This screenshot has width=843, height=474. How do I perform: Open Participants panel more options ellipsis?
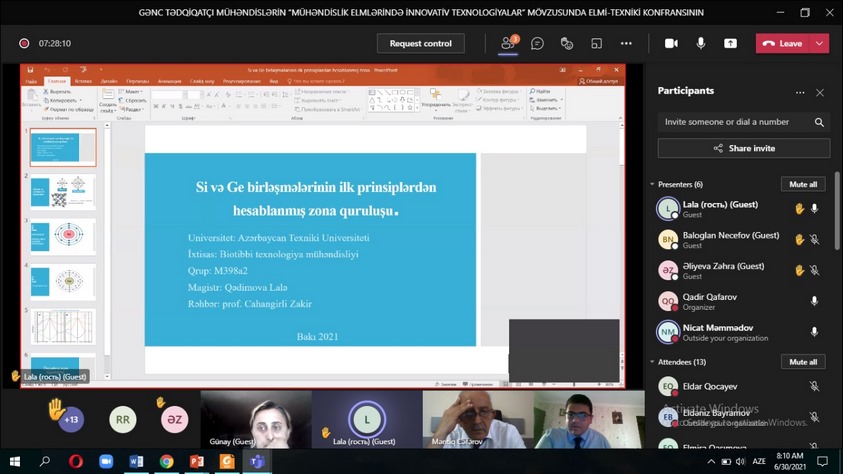(800, 92)
